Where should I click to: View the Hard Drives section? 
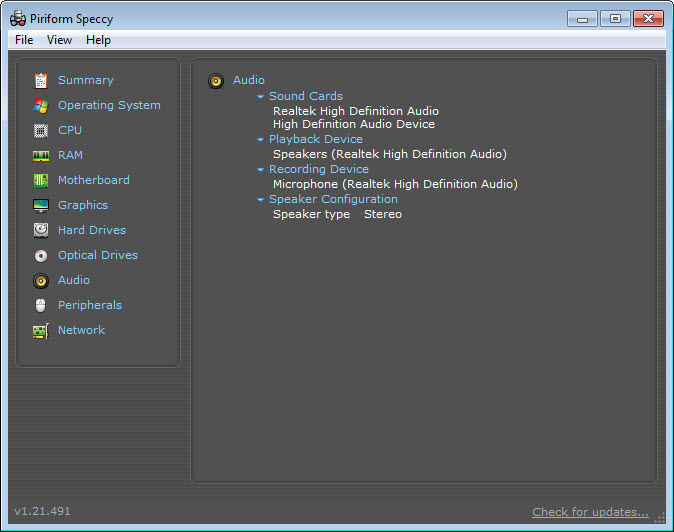pyautogui.click(x=92, y=230)
